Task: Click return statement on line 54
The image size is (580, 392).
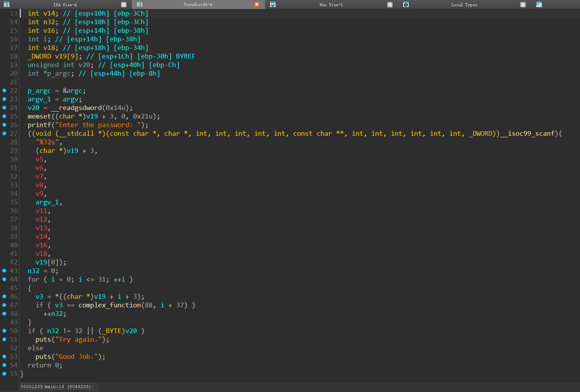Action: (45, 365)
